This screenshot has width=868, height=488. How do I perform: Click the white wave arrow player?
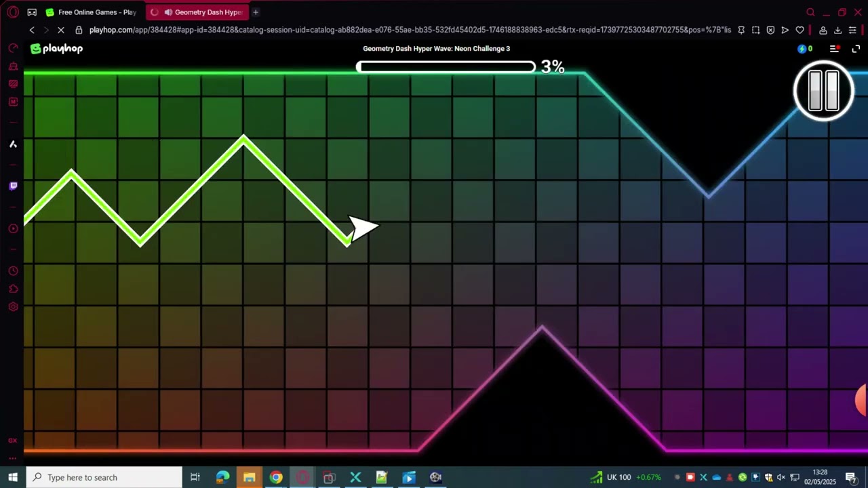pos(363,228)
